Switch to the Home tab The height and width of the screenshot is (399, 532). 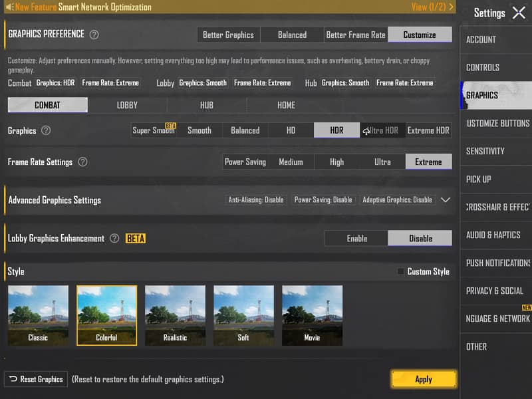point(286,105)
